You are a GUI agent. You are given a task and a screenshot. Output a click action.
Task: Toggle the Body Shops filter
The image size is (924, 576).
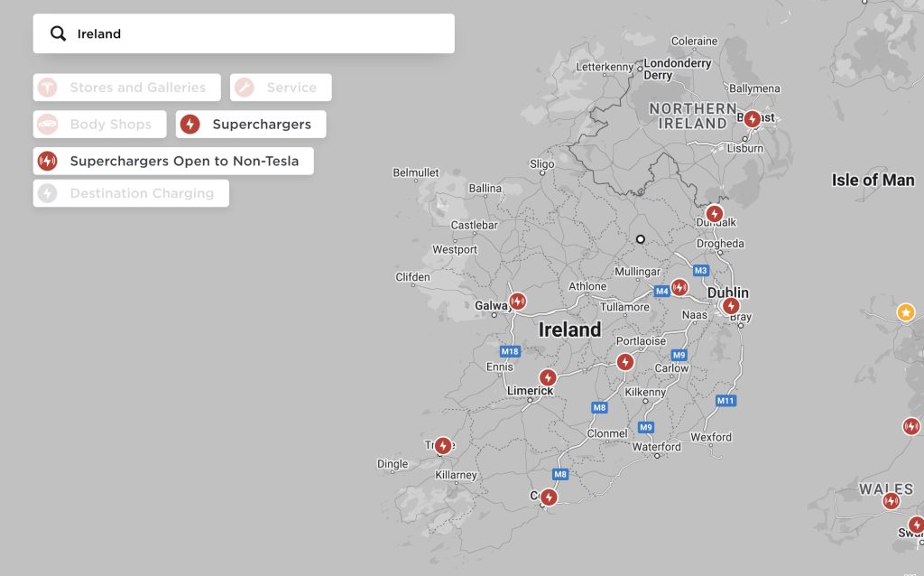pos(99,124)
